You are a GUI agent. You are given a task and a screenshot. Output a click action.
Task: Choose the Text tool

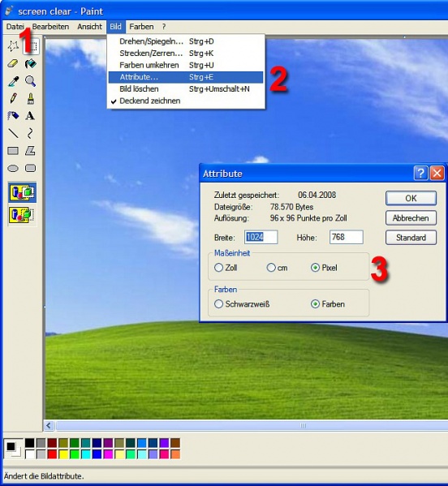coord(30,116)
